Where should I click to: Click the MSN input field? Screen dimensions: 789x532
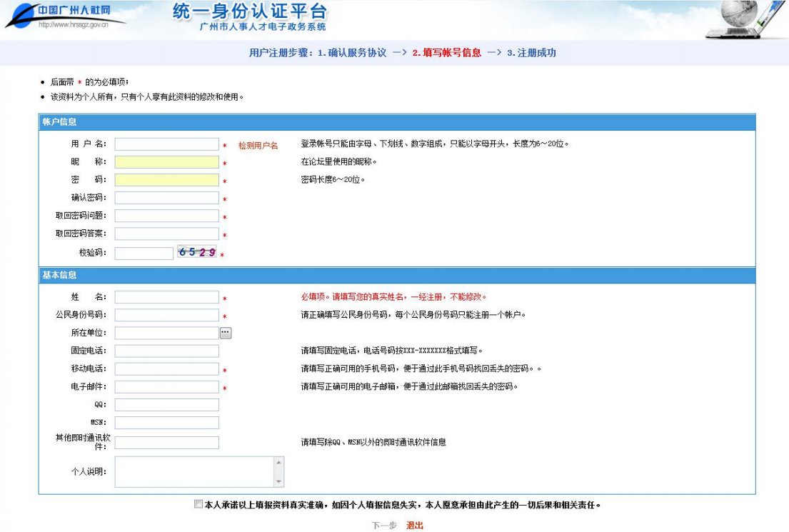pos(166,422)
